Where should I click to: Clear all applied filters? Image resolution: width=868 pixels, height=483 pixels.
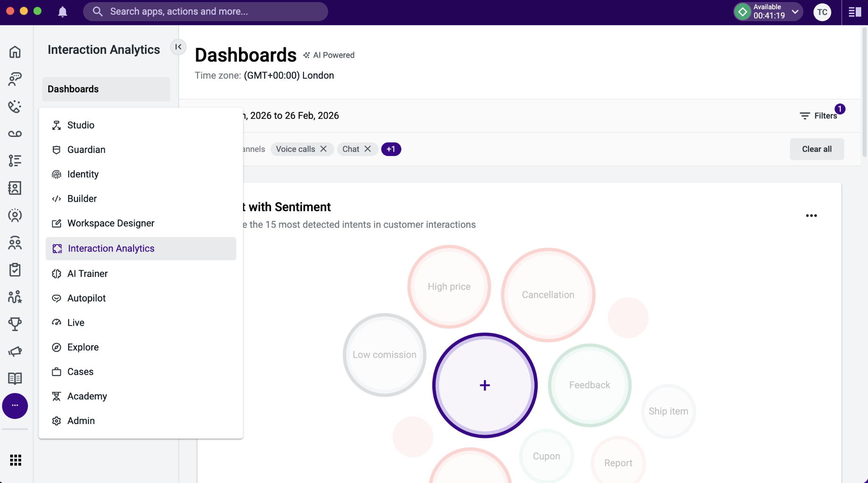click(x=817, y=149)
